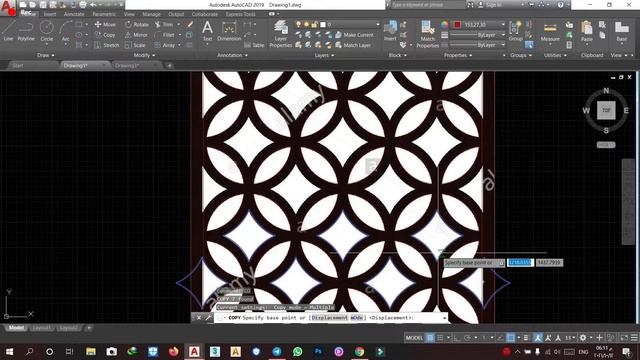640x360 pixels.
Task: Click the Paste clipboard tool
Action: [587, 31]
